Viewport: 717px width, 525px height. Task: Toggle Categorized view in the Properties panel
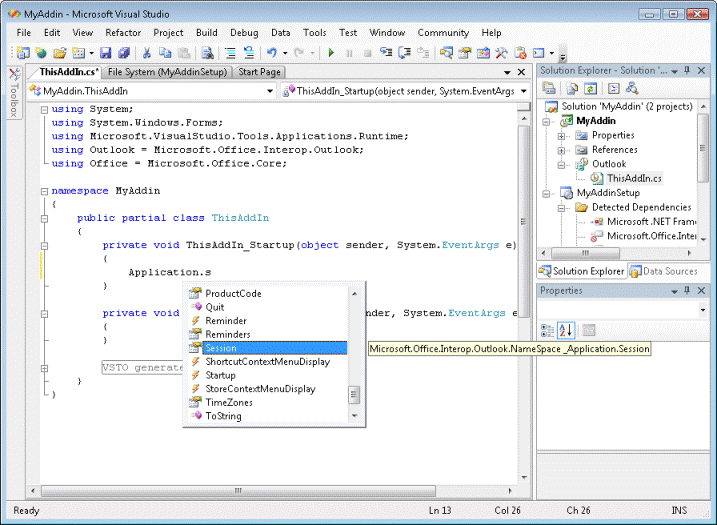click(547, 330)
